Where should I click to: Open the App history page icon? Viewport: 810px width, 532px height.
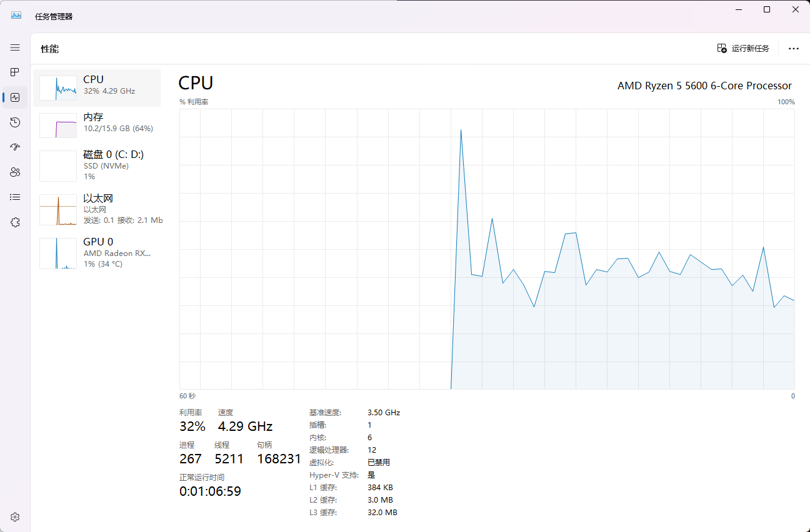(x=15, y=122)
